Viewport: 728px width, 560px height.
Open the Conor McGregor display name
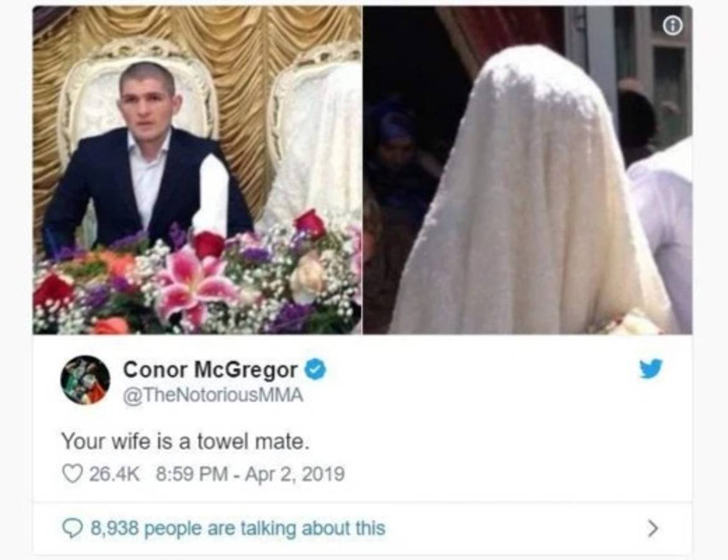[210, 370]
